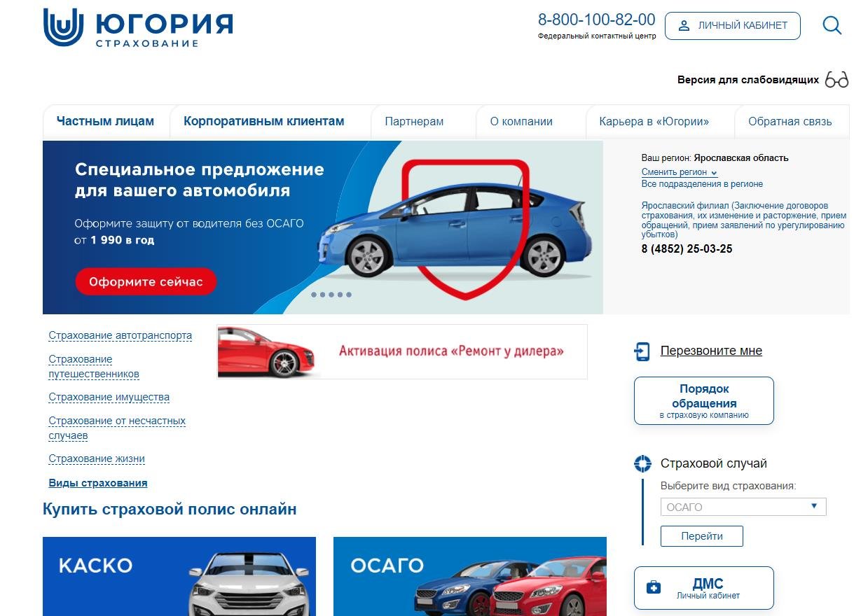This screenshot has width=868, height=616.
Task: Open the ОСАГО insurance type dropdown
Action: pos(743,507)
